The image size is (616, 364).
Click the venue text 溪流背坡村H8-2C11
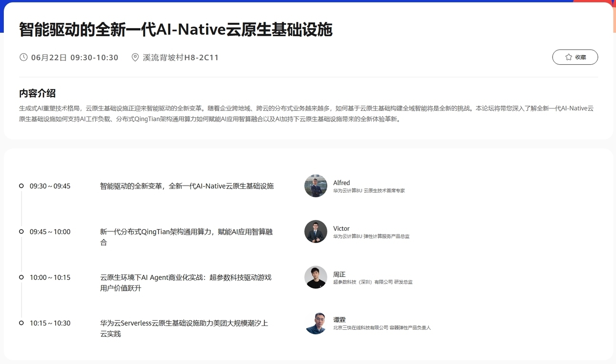pyautogui.click(x=181, y=58)
